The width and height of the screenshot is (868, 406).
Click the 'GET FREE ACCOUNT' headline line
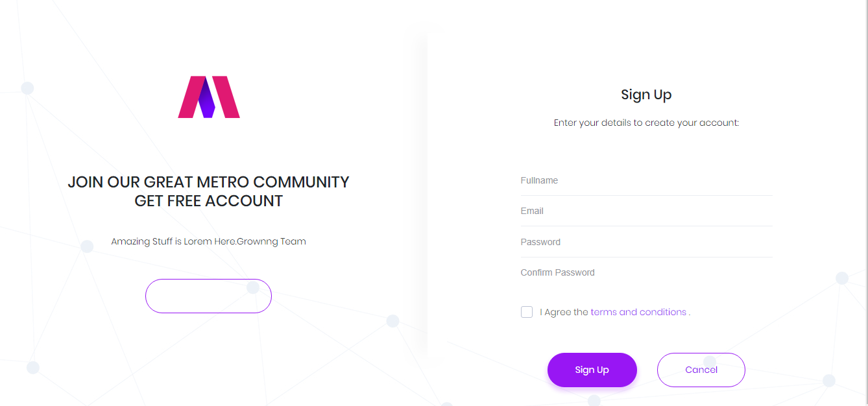(208, 201)
